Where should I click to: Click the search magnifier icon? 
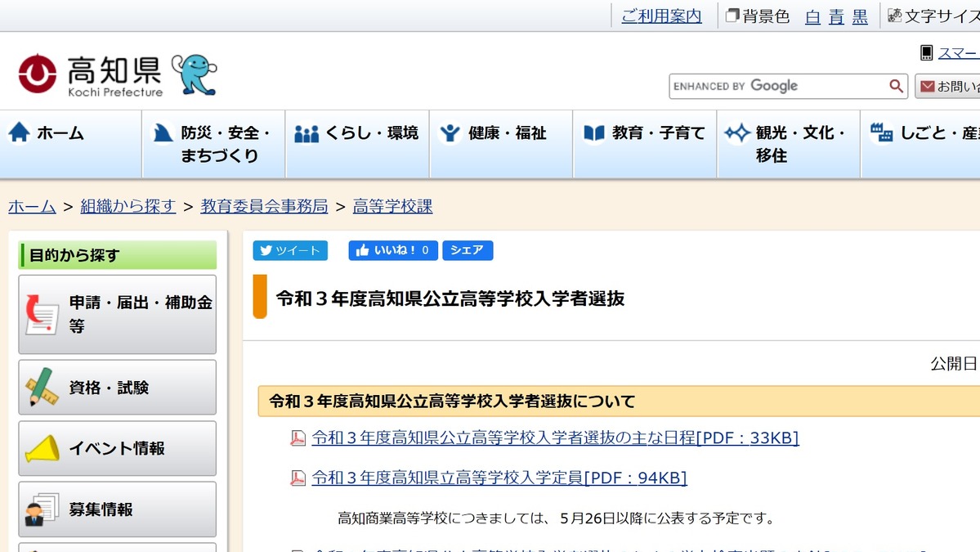(x=896, y=86)
